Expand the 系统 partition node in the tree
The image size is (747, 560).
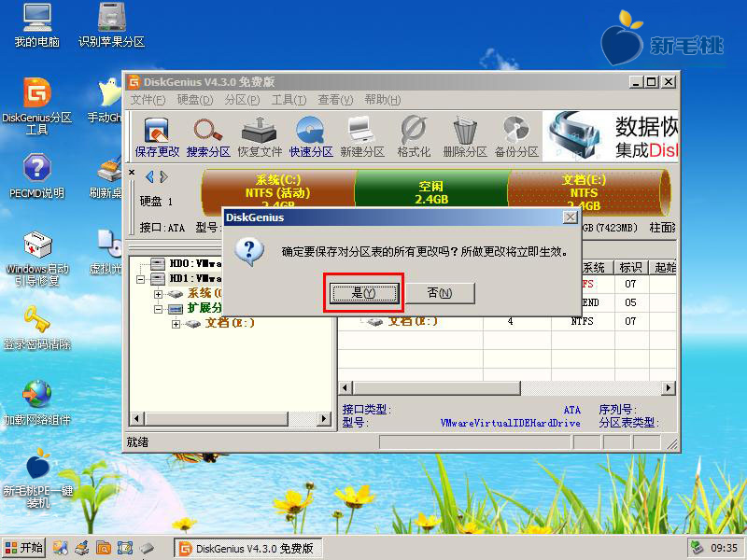[x=158, y=294]
